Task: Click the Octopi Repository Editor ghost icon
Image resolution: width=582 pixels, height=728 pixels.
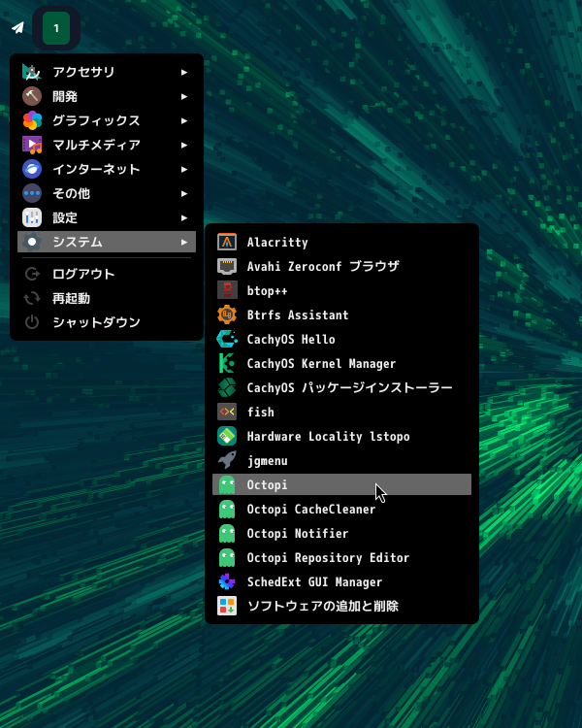Action: 227,557
